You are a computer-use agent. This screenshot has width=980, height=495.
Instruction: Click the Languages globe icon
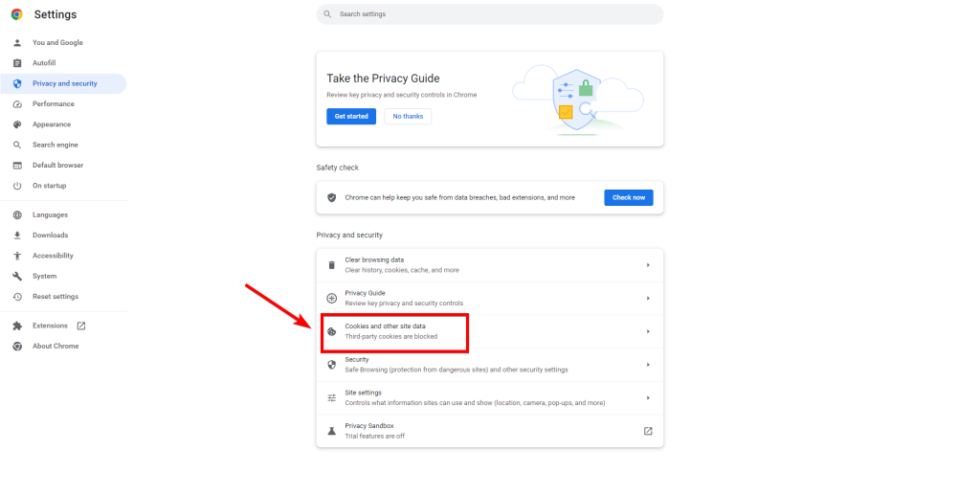(17, 215)
